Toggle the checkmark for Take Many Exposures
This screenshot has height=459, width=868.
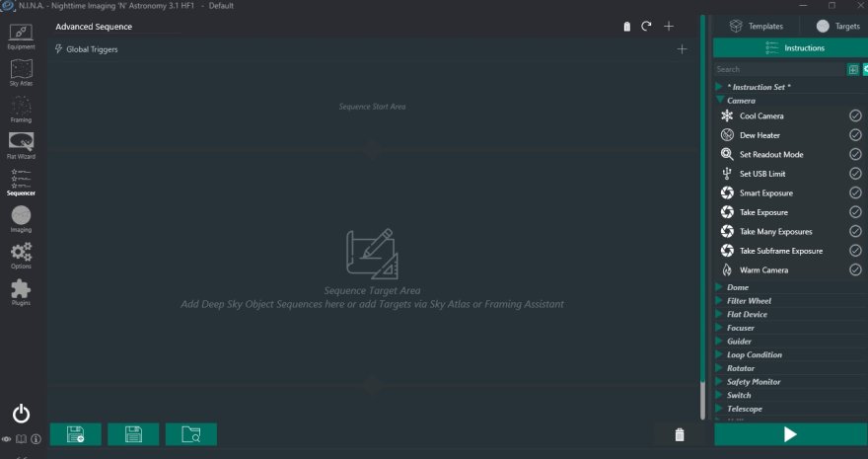pos(855,231)
